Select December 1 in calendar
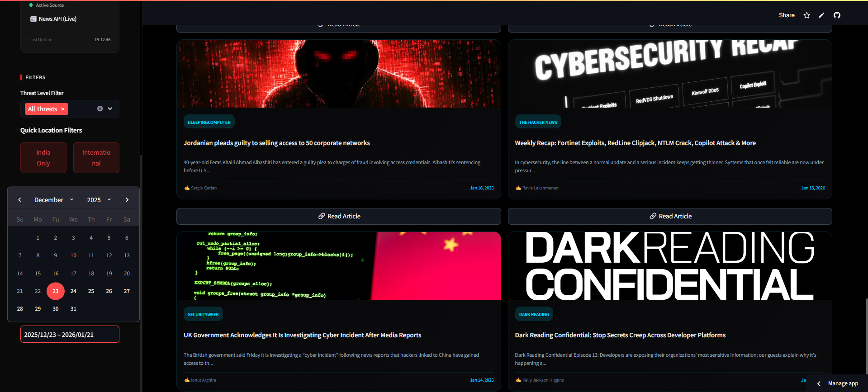Viewport: 868px width, 392px height. pyautogui.click(x=38, y=238)
